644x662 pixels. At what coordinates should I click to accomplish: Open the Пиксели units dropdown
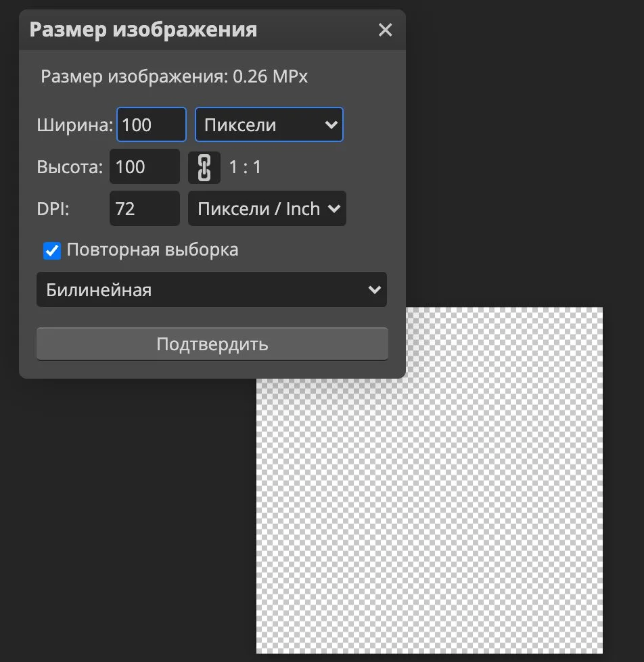pos(269,124)
